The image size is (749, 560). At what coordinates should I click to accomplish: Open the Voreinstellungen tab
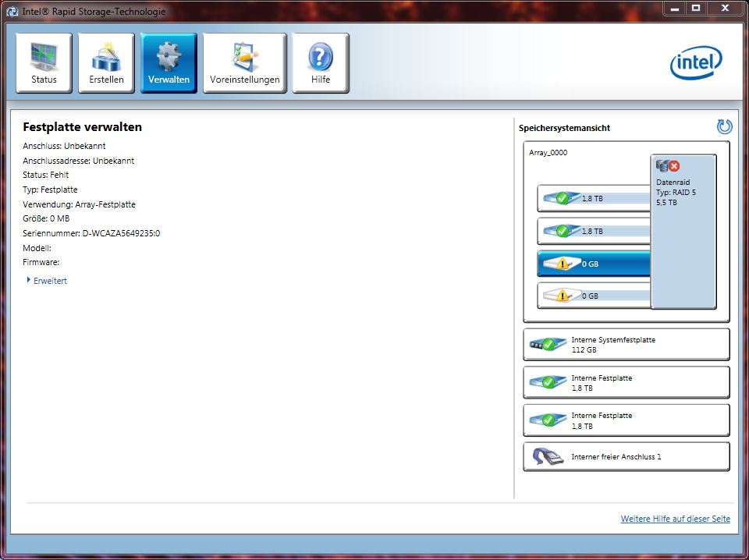coord(244,63)
